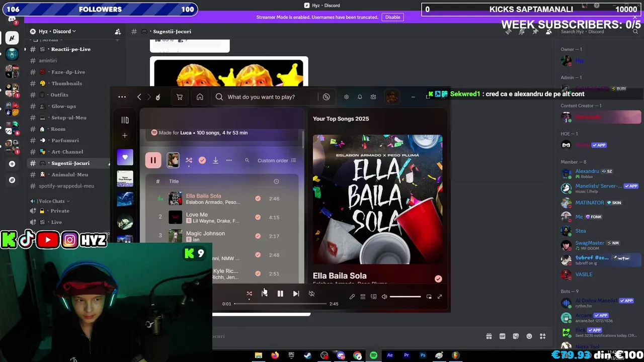Screen dimensions: 644x362
Task: Open Spotify three-dot main menu
Action: 122,97
